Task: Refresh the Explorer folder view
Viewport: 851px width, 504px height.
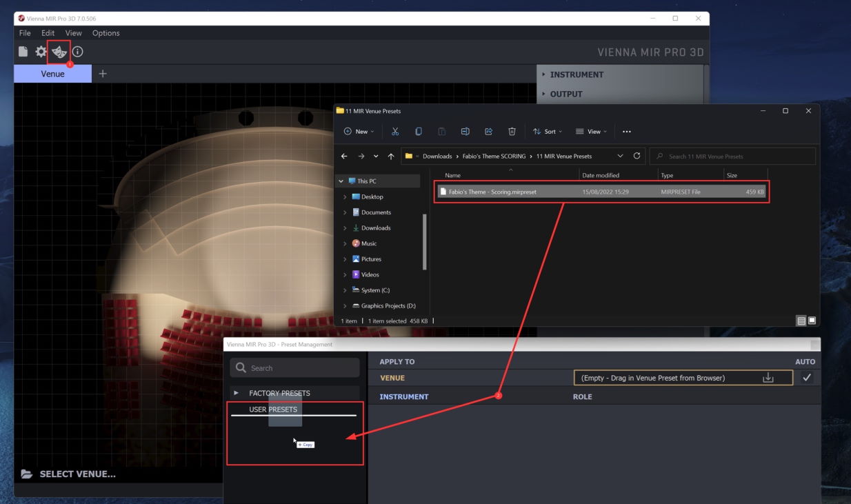Action: click(x=637, y=157)
